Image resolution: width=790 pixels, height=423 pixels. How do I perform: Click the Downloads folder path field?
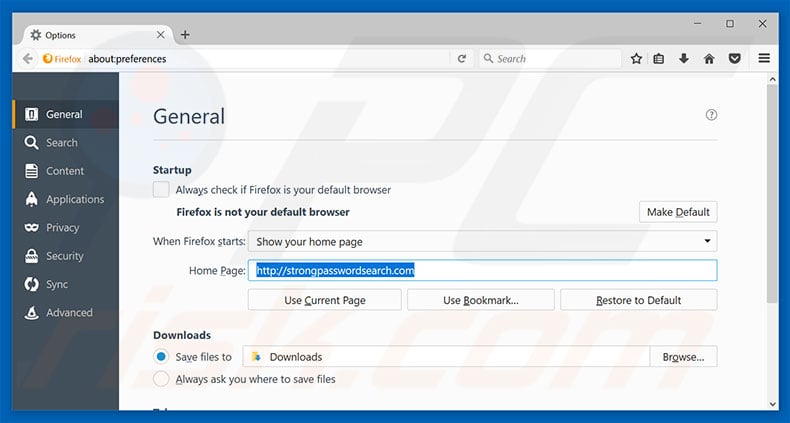(446, 357)
